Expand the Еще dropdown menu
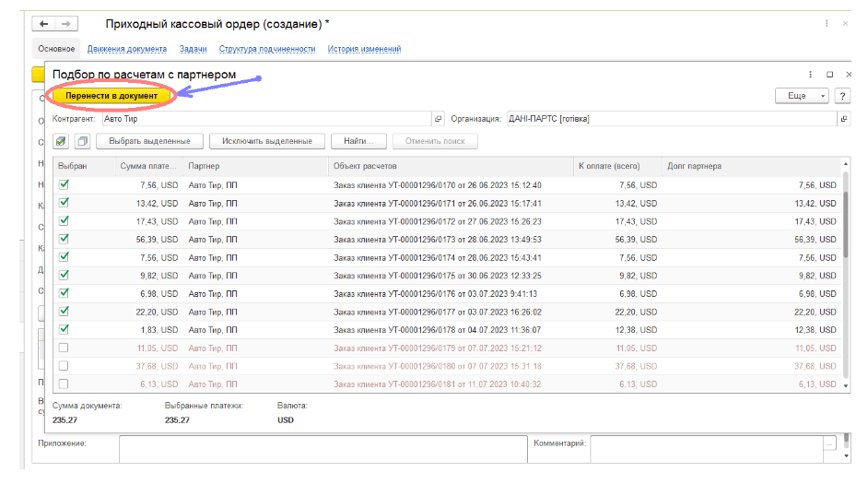868x484 pixels. 802,96
